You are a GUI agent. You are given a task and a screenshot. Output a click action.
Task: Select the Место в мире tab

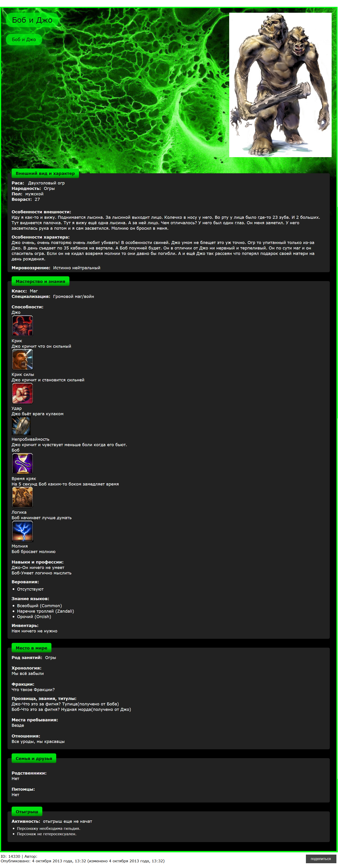pyautogui.click(x=31, y=648)
